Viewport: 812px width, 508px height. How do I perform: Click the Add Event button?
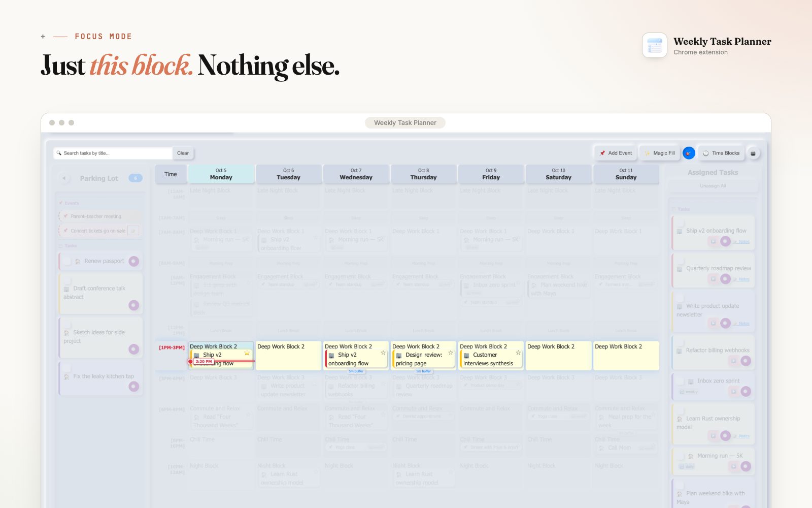pyautogui.click(x=616, y=153)
